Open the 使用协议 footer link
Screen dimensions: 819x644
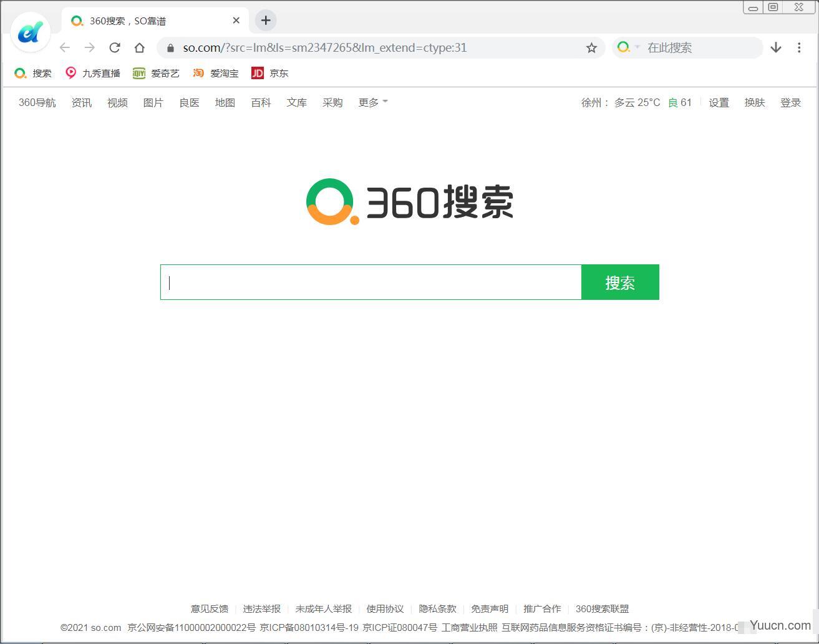[385, 608]
